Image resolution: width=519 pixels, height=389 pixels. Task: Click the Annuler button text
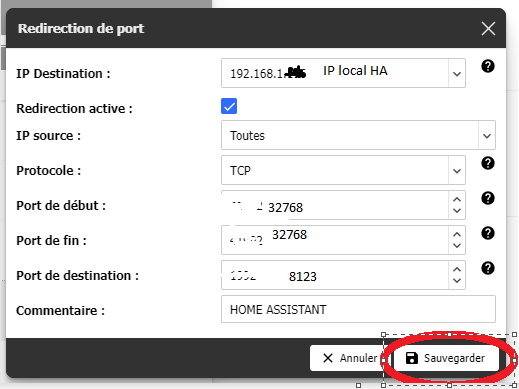tap(358, 358)
